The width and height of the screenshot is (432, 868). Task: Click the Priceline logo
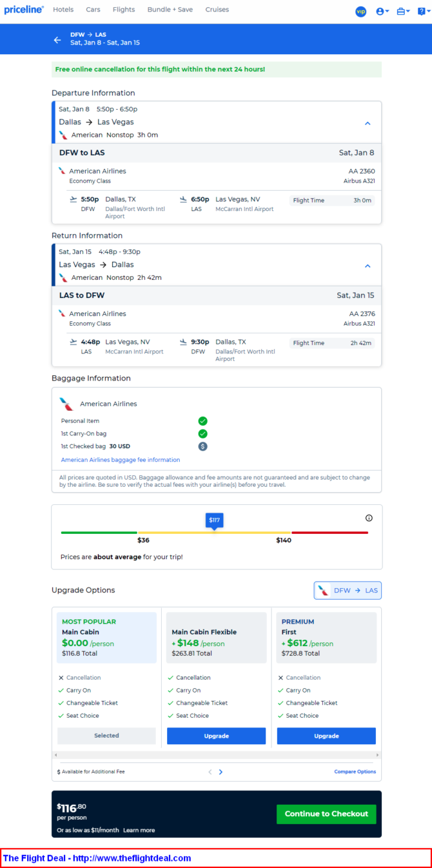click(24, 10)
